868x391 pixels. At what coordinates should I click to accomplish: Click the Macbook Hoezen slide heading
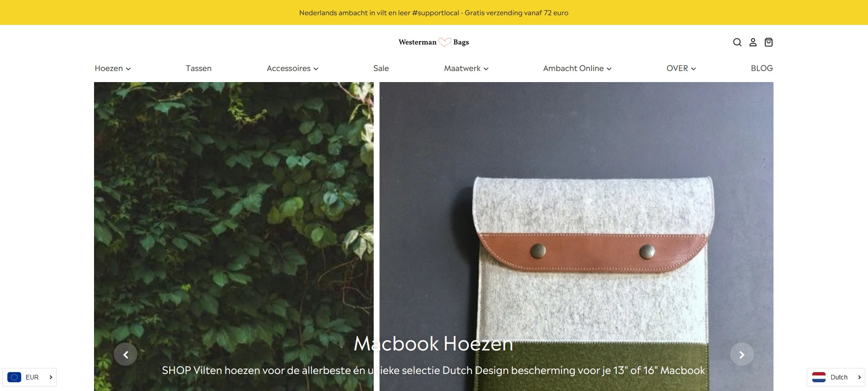(x=433, y=344)
